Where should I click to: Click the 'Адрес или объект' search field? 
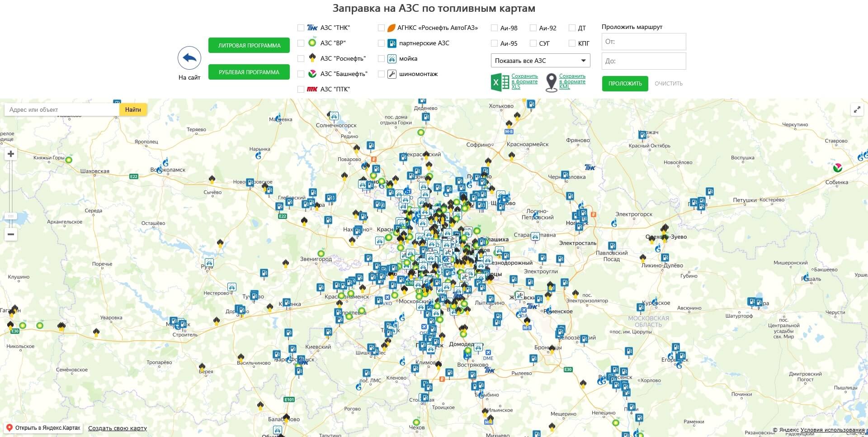coord(62,109)
